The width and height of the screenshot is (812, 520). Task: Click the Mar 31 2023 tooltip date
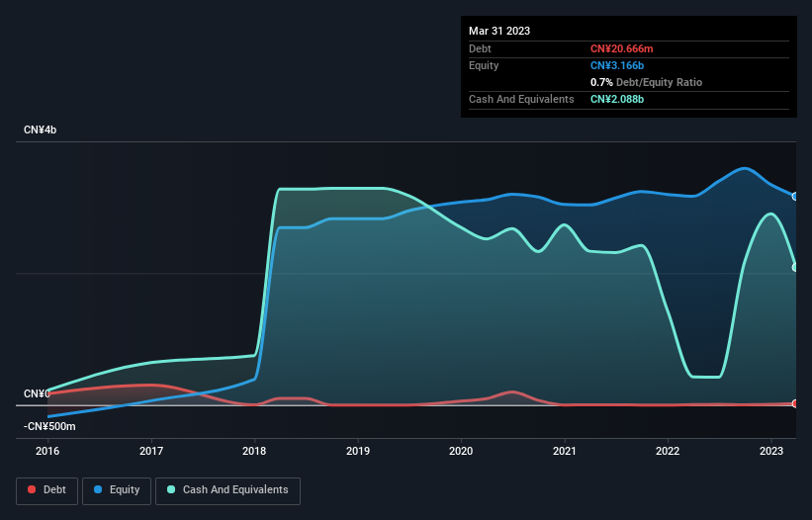pyautogui.click(x=499, y=31)
